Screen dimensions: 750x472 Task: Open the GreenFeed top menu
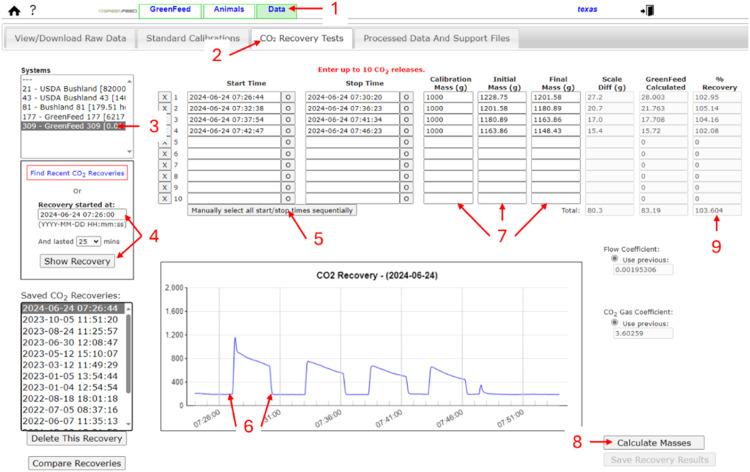coord(170,11)
